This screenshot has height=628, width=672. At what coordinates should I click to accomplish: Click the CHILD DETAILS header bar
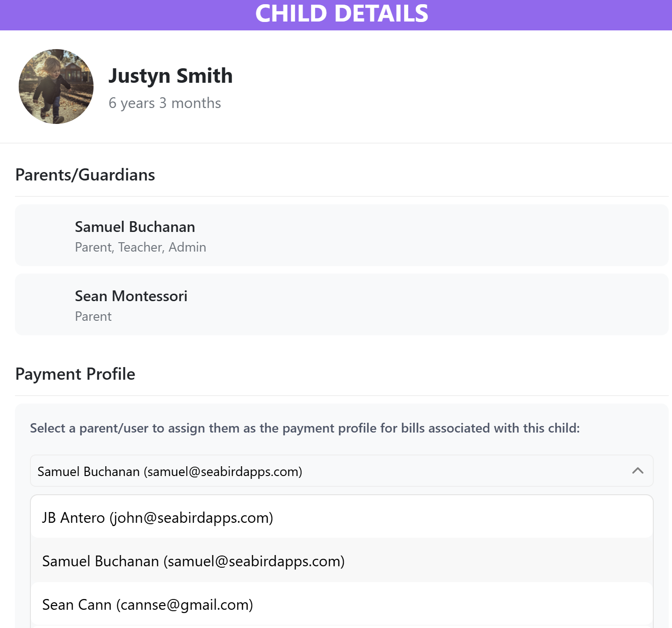pyautogui.click(x=336, y=15)
